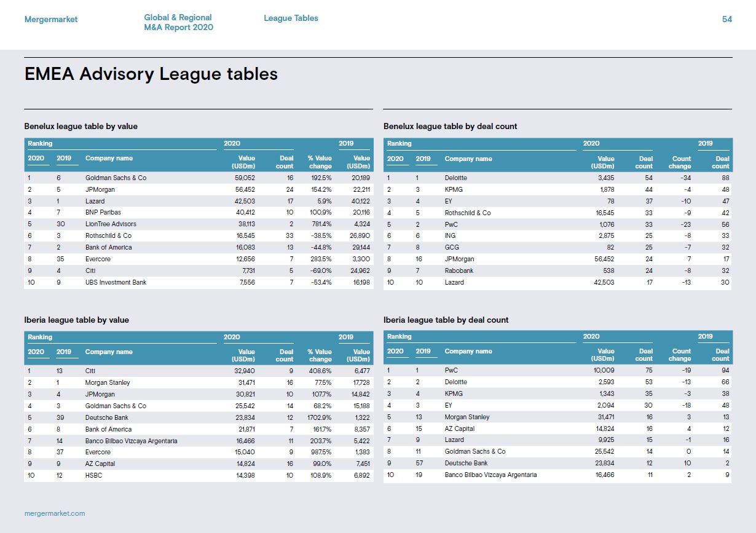
Task: Click 'Rothschild & Co' in the Benelux deal count table
Action: tap(468, 213)
